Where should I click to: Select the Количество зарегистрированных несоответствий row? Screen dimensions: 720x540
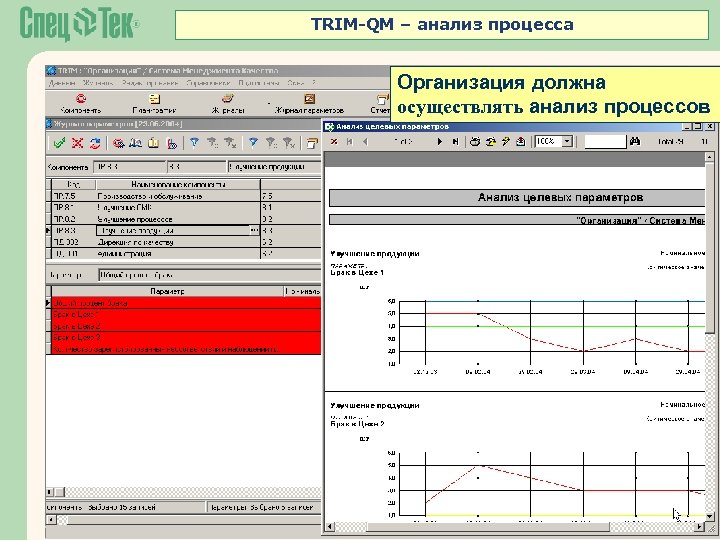point(184,349)
